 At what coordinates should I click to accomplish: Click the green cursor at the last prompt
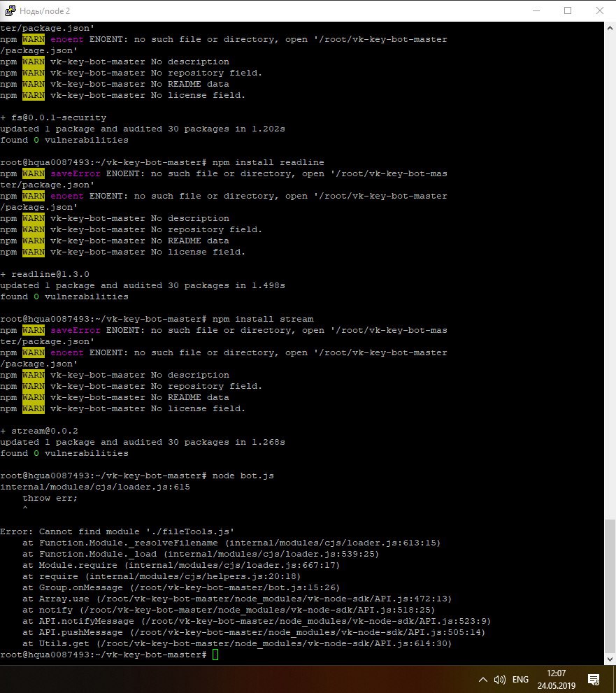click(215, 655)
